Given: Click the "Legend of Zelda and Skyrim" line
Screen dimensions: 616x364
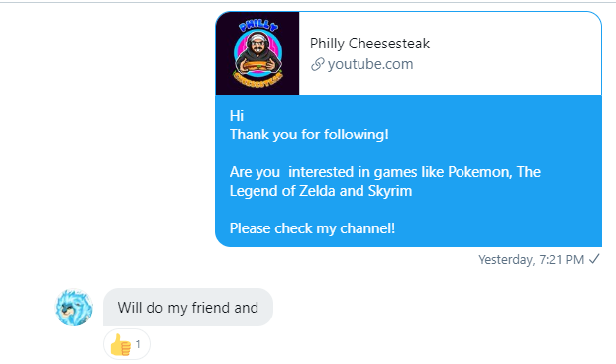Looking at the screenshot, I should (321, 191).
